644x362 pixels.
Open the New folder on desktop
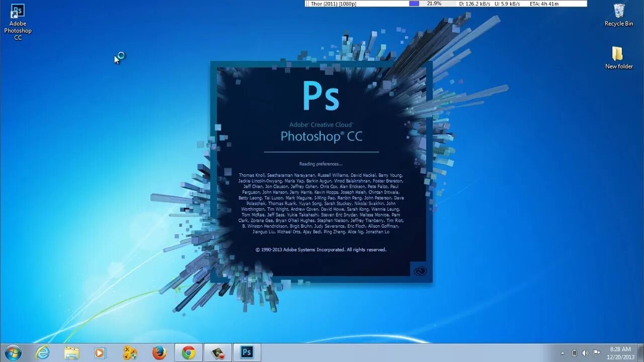tap(618, 58)
